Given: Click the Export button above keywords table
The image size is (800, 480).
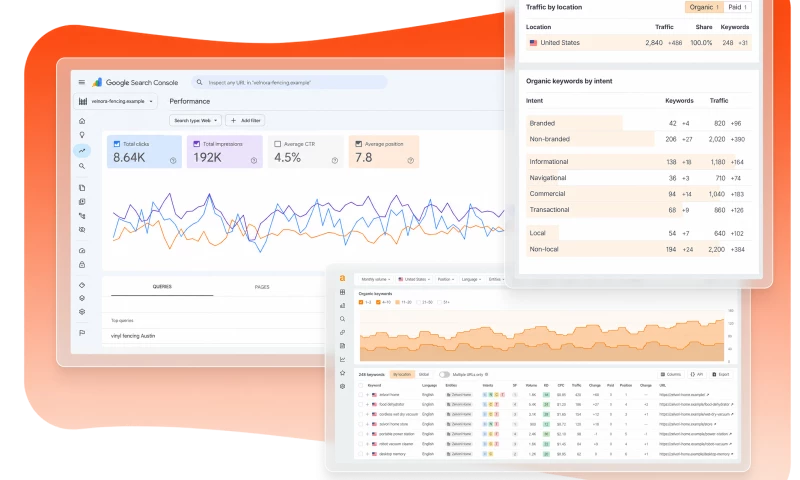Looking at the screenshot, I should [x=720, y=374].
